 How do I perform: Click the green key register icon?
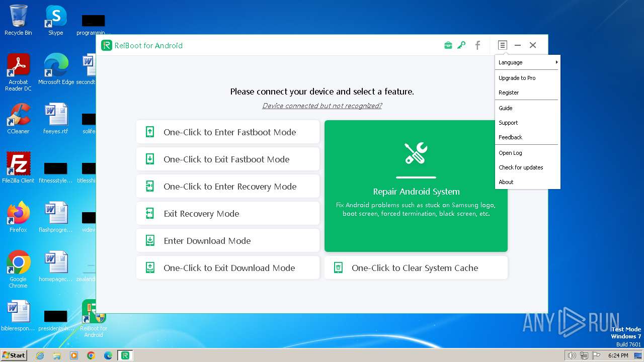click(x=461, y=45)
